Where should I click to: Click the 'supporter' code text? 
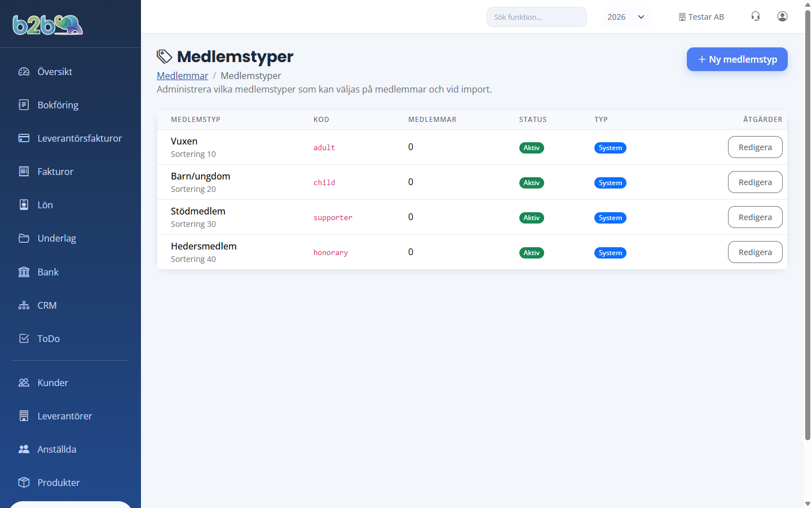pyautogui.click(x=333, y=218)
